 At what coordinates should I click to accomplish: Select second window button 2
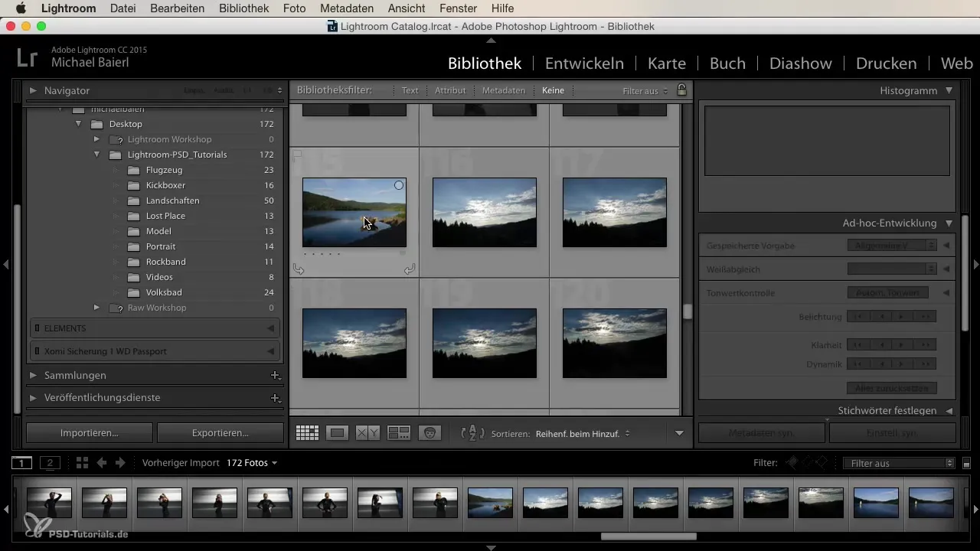coord(50,463)
